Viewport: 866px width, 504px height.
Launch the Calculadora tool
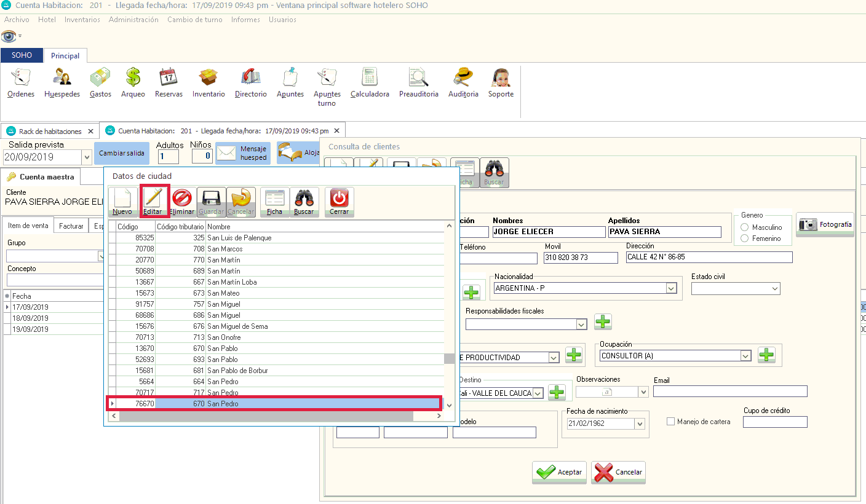coord(370,83)
